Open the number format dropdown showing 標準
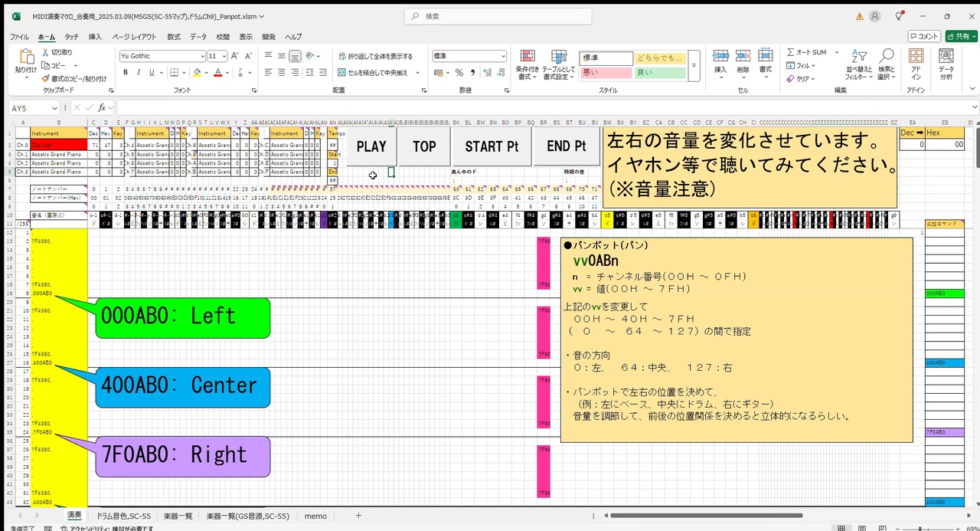This screenshot has height=531, width=980. pos(503,55)
